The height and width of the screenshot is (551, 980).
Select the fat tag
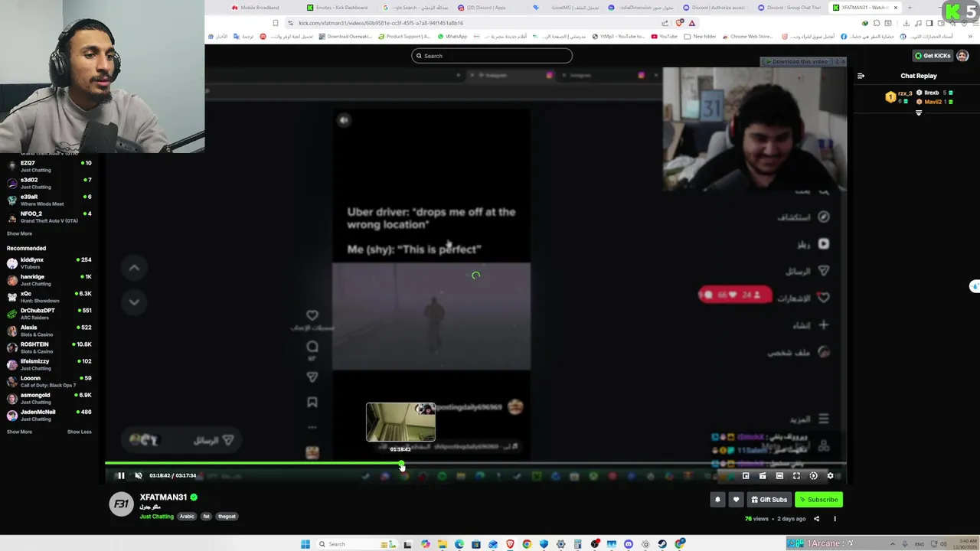pyautogui.click(x=206, y=517)
